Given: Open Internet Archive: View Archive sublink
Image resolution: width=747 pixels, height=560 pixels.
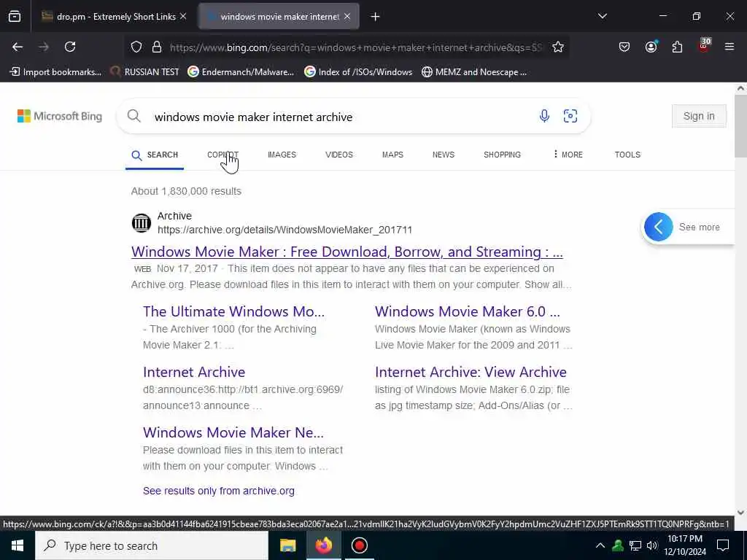Looking at the screenshot, I should tap(471, 372).
